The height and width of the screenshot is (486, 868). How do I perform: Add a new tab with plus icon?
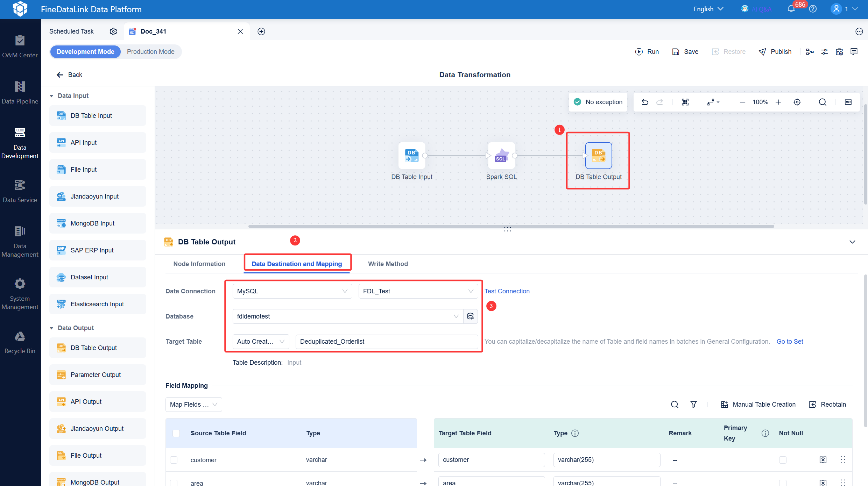coord(261,31)
